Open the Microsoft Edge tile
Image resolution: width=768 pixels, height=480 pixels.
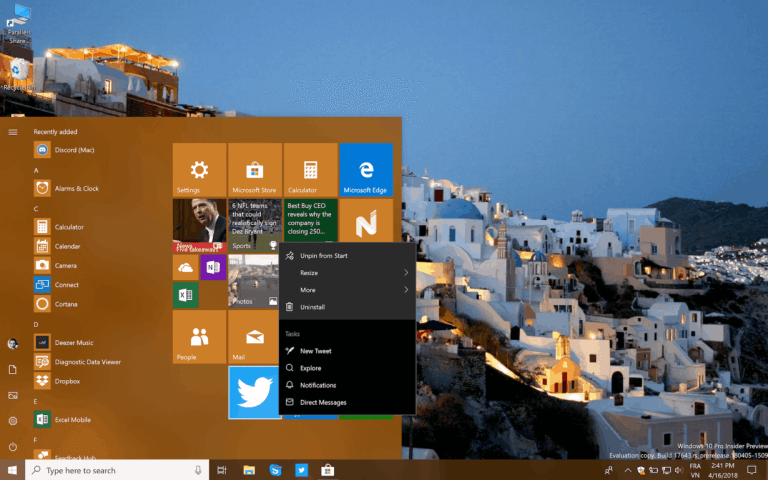coord(366,169)
